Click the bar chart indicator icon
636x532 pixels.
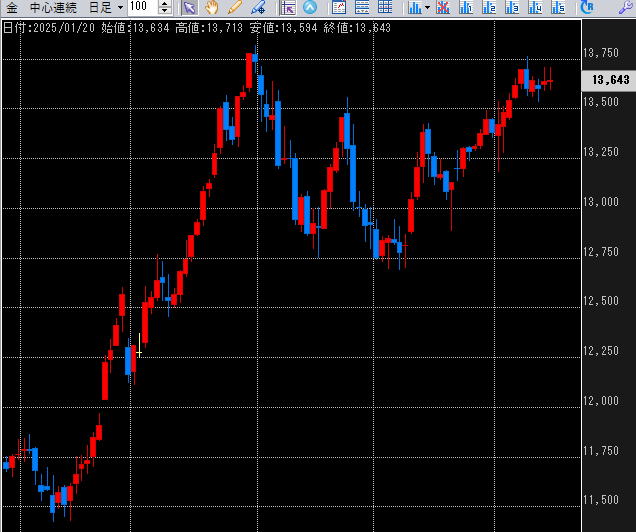pos(415,7)
